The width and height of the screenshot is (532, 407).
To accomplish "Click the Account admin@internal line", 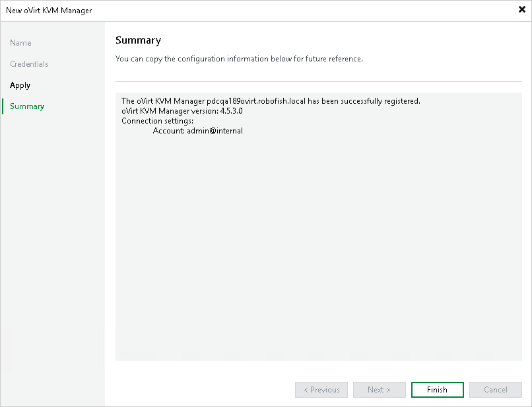I will click(198, 131).
